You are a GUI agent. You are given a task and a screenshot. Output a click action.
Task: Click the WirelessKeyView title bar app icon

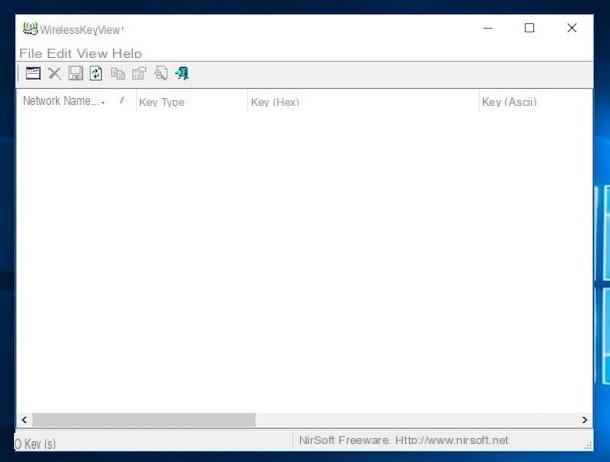click(30, 29)
